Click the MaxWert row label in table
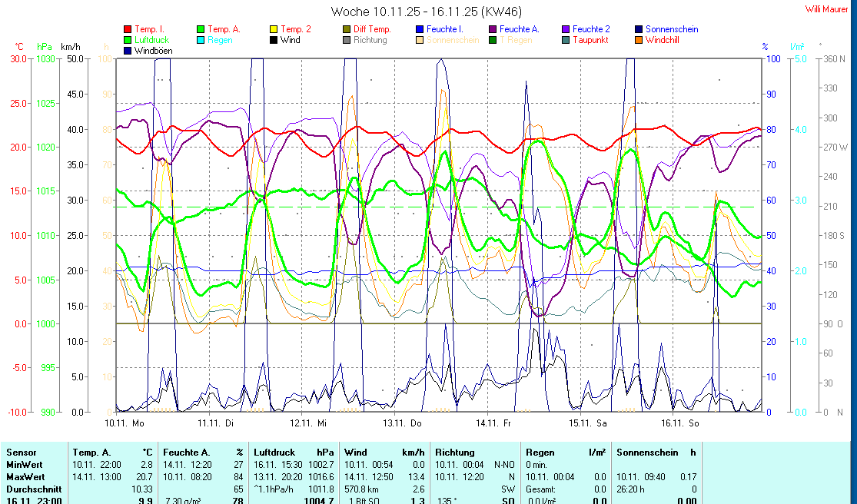The image size is (857, 504). click(x=24, y=477)
